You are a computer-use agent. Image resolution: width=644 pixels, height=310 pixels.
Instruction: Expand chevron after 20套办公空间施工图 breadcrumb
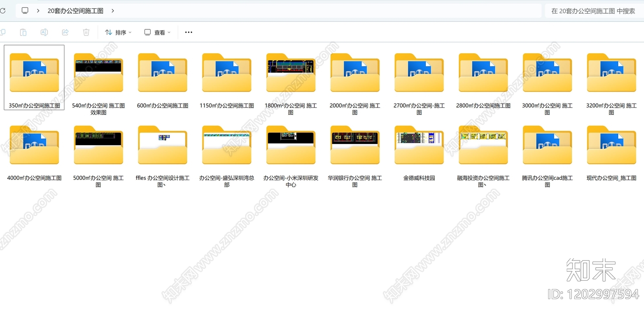(x=113, y=11)
